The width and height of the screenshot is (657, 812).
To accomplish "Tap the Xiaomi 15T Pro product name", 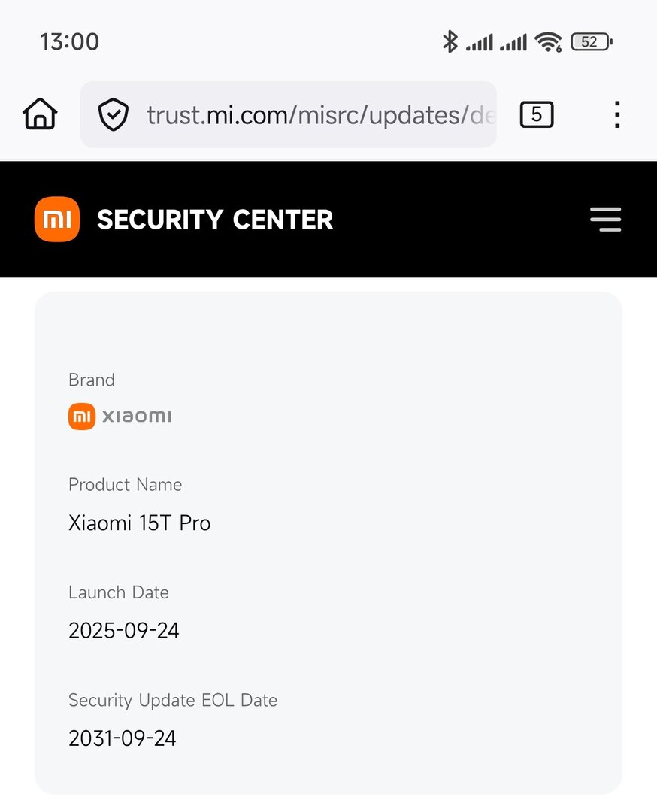I will point(140,523).
